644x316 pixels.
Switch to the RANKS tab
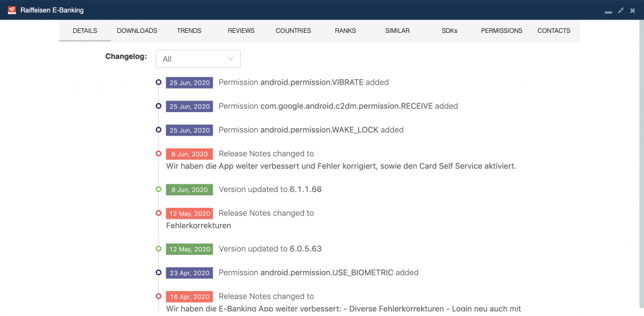pyautogui.click(x=345, y=30)
